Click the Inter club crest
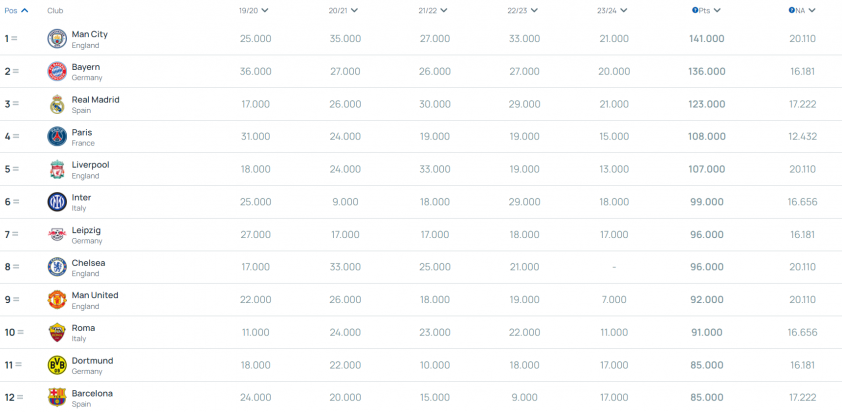Screen dimensions: 842x412 coord(57,202)
